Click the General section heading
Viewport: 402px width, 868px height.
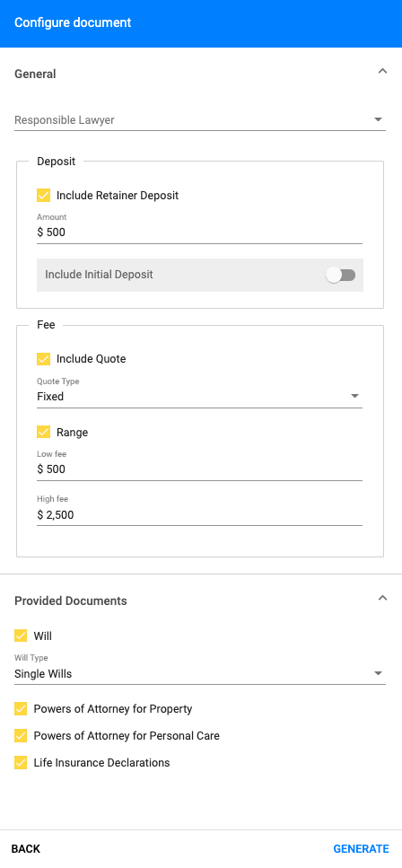[35, 75]
